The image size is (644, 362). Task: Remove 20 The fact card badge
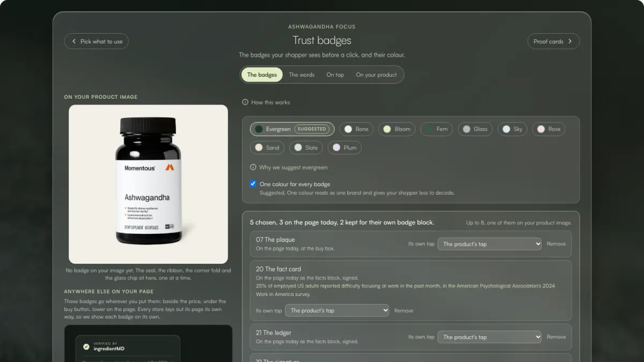pos(404,311)
